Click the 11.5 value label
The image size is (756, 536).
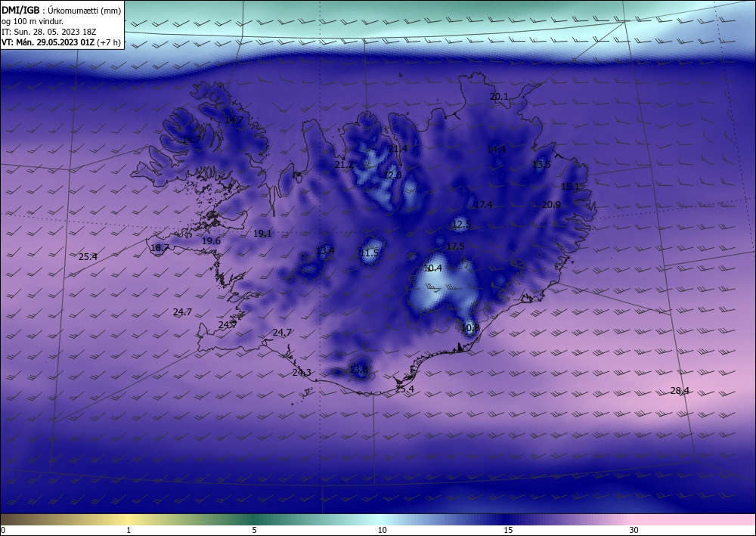[370, 253]
